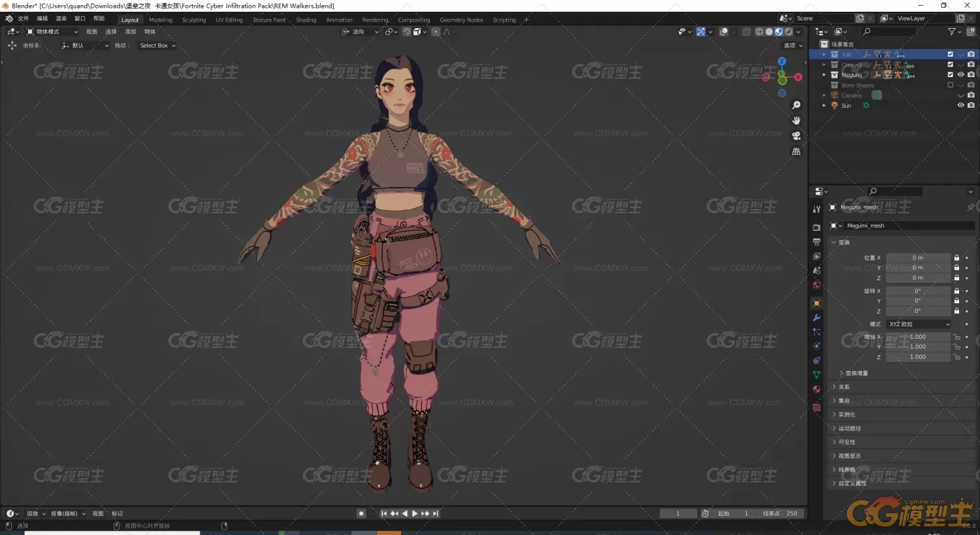980x535 pixels.
Task: Uncheck Megumi collection checkbox
Action: tap(951, 74)
